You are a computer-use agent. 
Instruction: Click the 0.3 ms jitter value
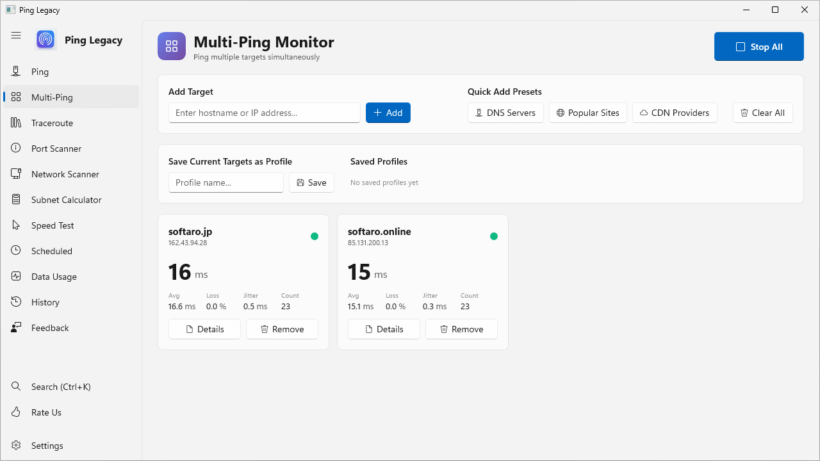point(435,306)
